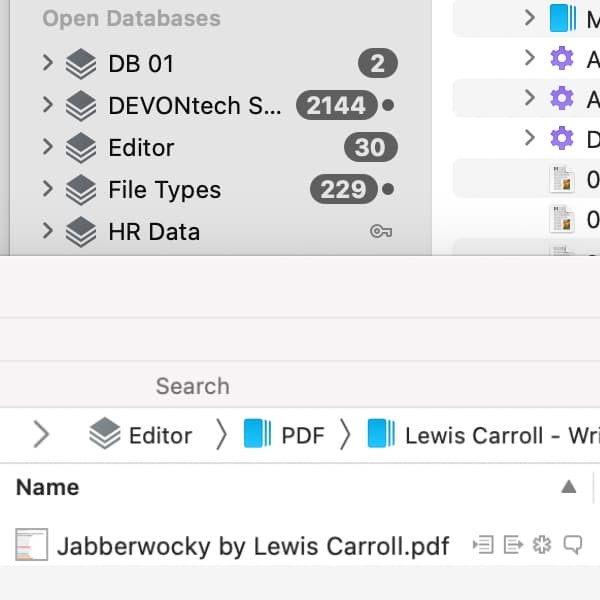Click the asterisk flower icon on Jabberwocky row
This screenshot has height=600, width=600.
(542, 545)
